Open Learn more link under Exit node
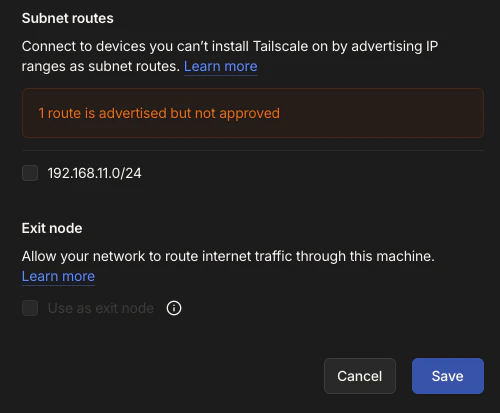The height and width of the screenshot is (413, 500). point(58,276)
